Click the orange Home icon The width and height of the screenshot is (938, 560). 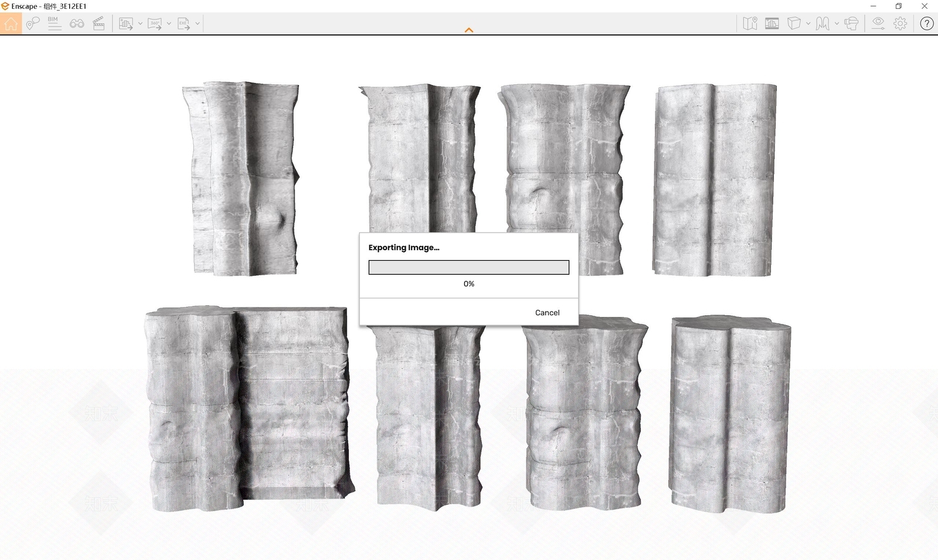tap(11, 23)
